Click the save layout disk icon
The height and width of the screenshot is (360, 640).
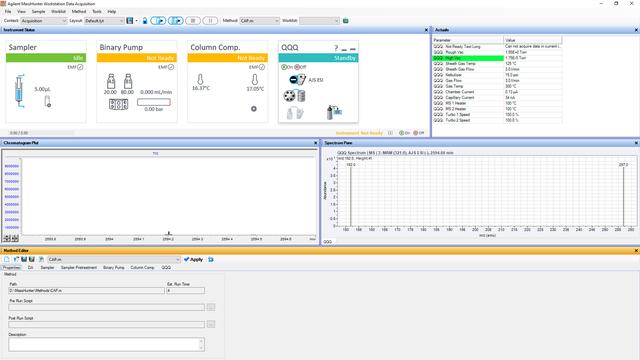coord(130,20)
